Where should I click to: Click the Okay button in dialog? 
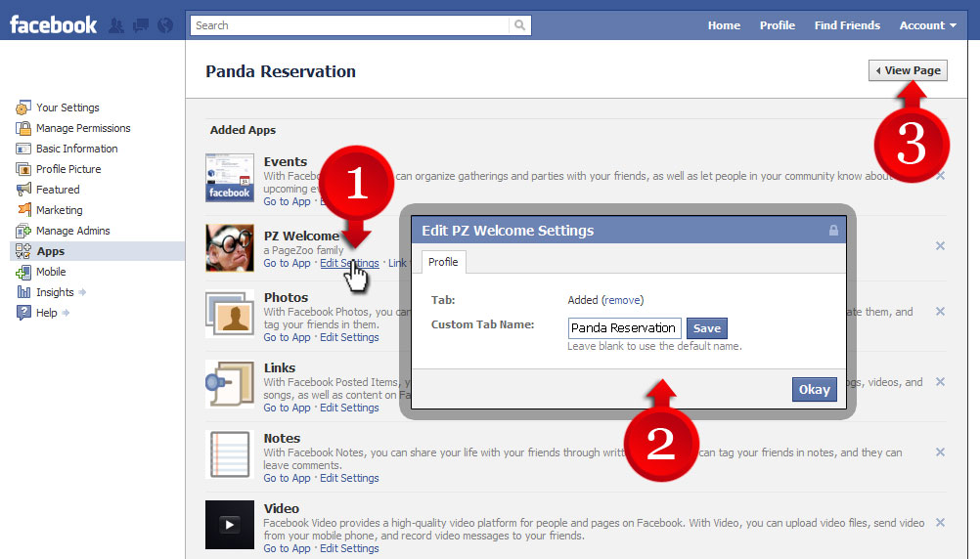click(815, 390)
